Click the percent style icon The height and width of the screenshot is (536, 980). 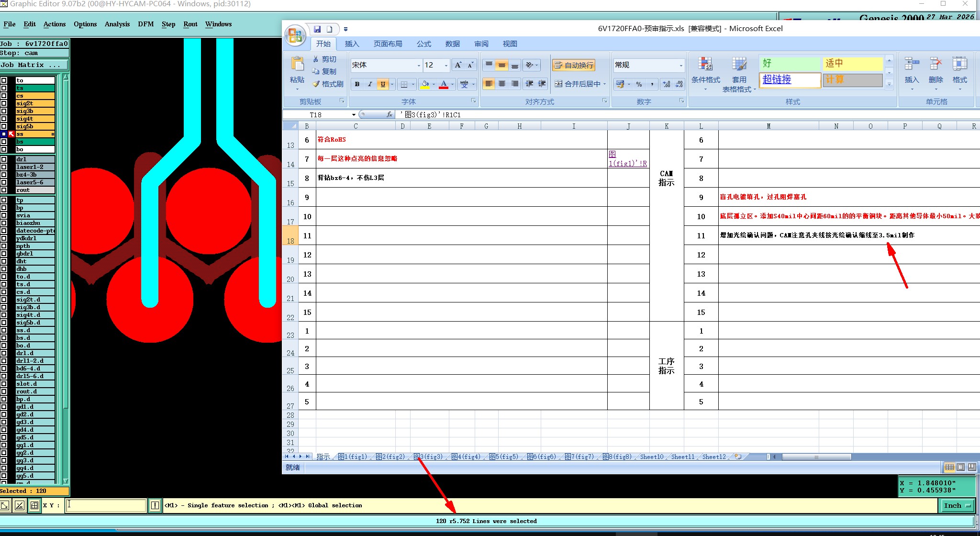pyautogui.click(x=639, y=84)
